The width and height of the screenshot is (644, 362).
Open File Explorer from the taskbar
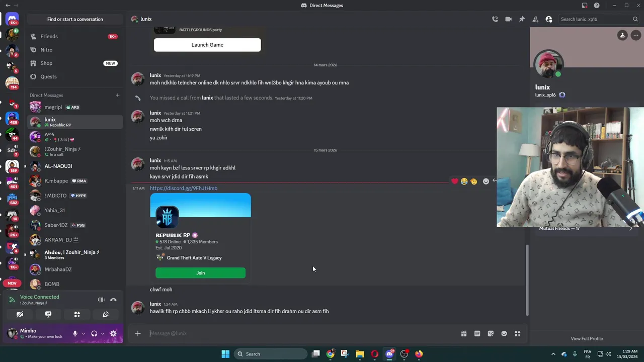click(360, 354)
